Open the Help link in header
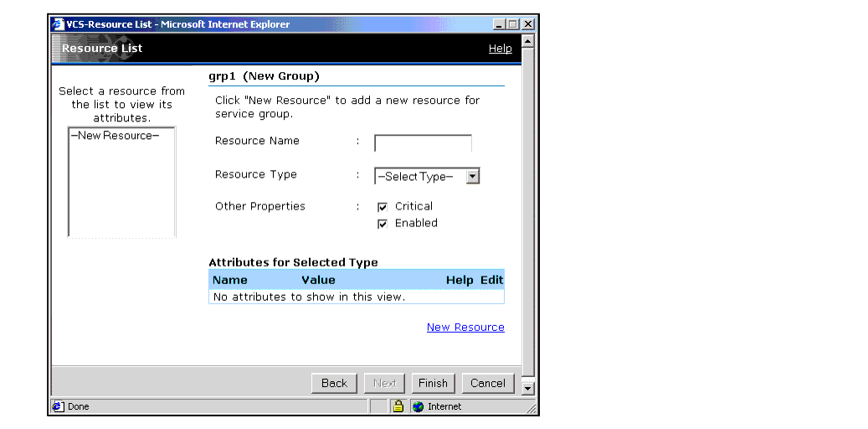The width and height of the screenshot is (868, 429). pyautogui.click(x=500, y=49)
